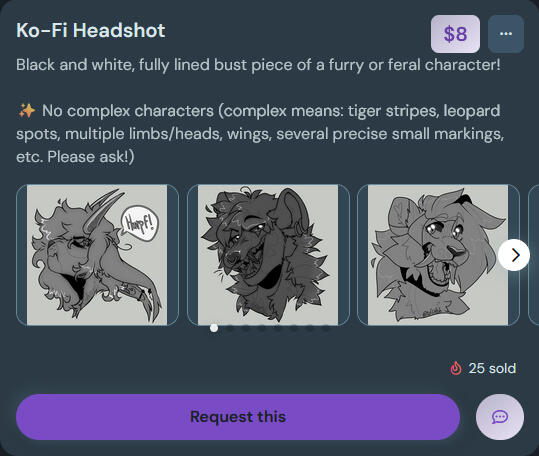
Task: Advance carousel with the right chevron arrow
Action: (514, 255)
